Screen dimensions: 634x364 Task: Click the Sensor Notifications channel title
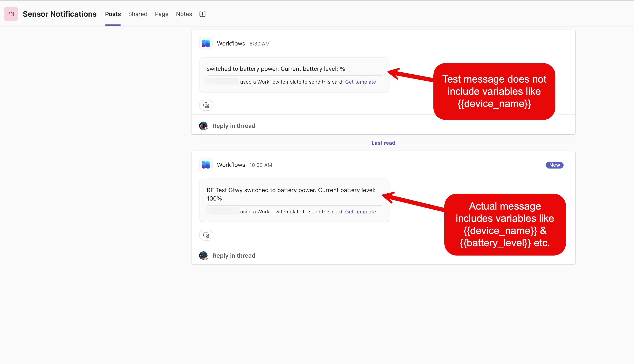(59, 14)
